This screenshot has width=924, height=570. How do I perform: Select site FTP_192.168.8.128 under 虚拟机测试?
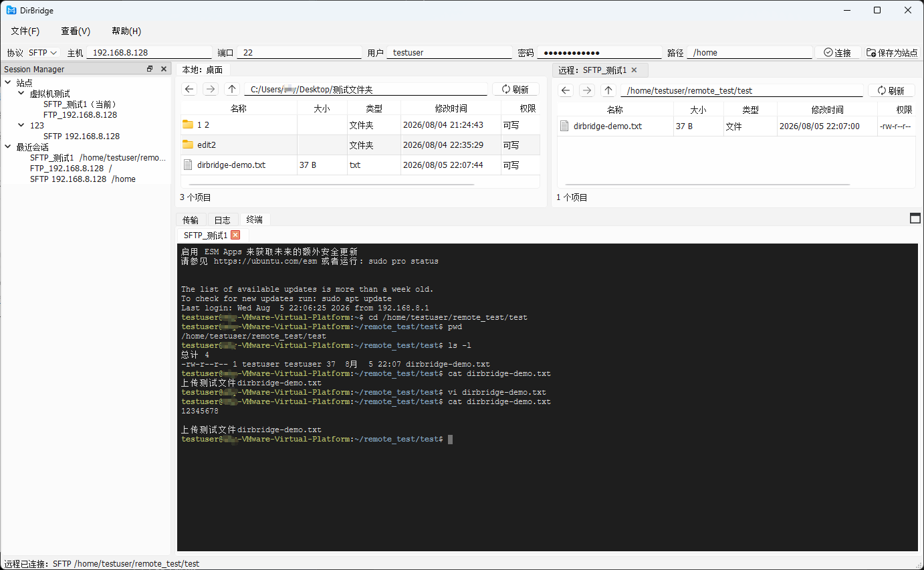[80, 115]
